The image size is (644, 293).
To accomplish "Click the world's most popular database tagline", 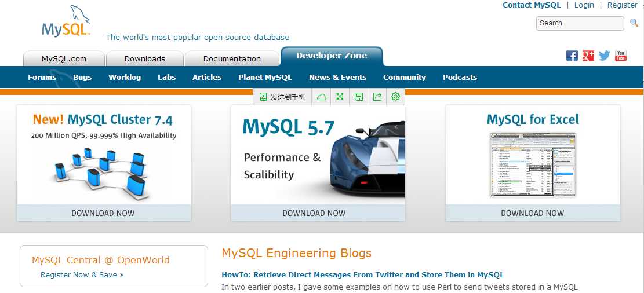I will (197, 37).
